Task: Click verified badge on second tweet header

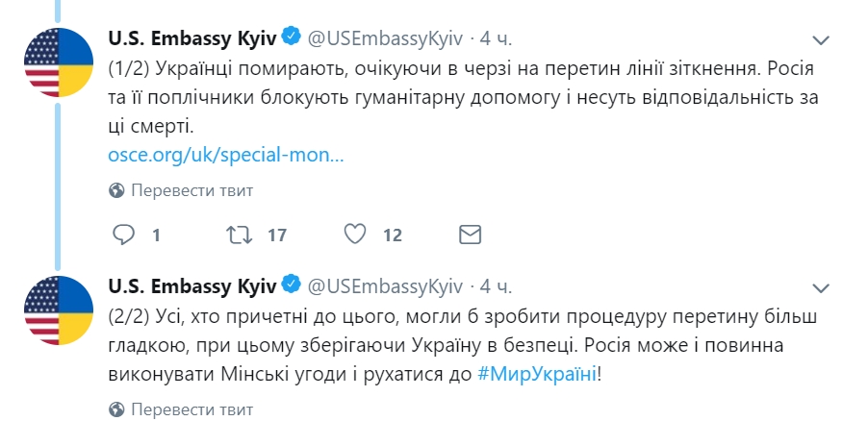Action: pos(291,285)
